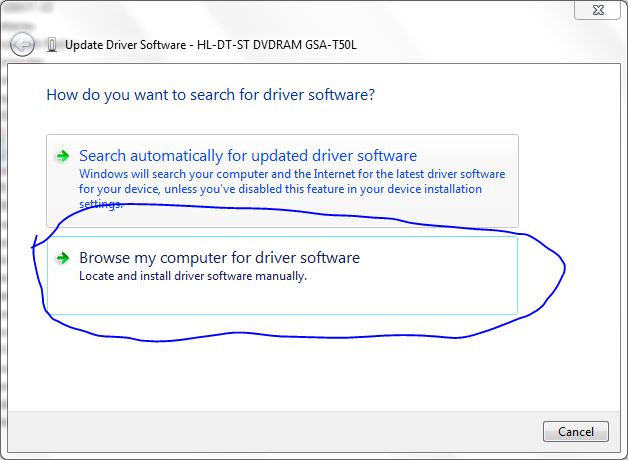Click the green arrow beside Browse my computer
Image resolution: width=628 pixels, height=460 pixels.
click(62, 258)
